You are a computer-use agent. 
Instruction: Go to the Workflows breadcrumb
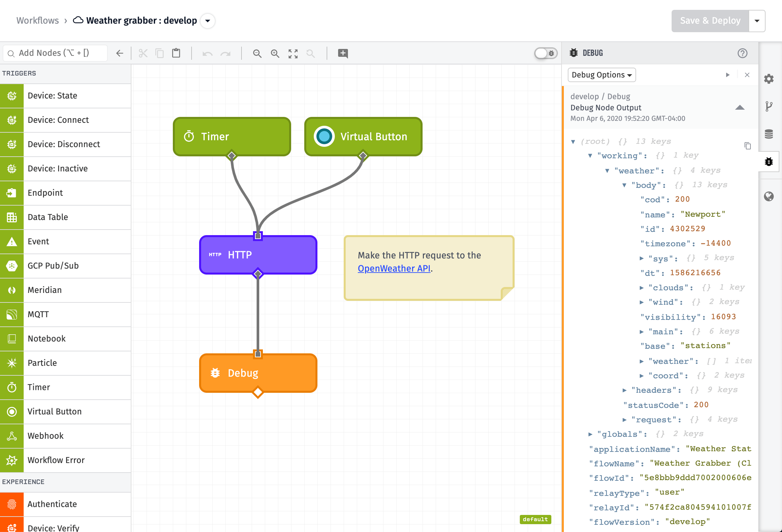38,20
